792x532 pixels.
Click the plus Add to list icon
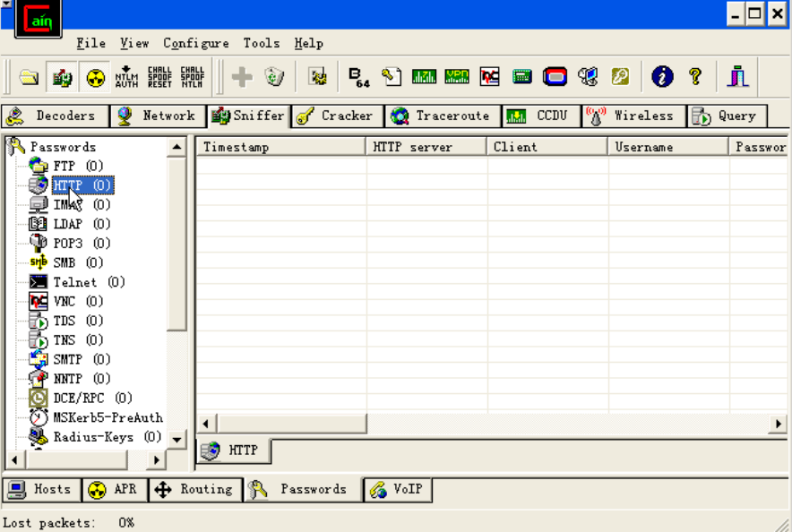pyautogui.click(x=242, y=77)
